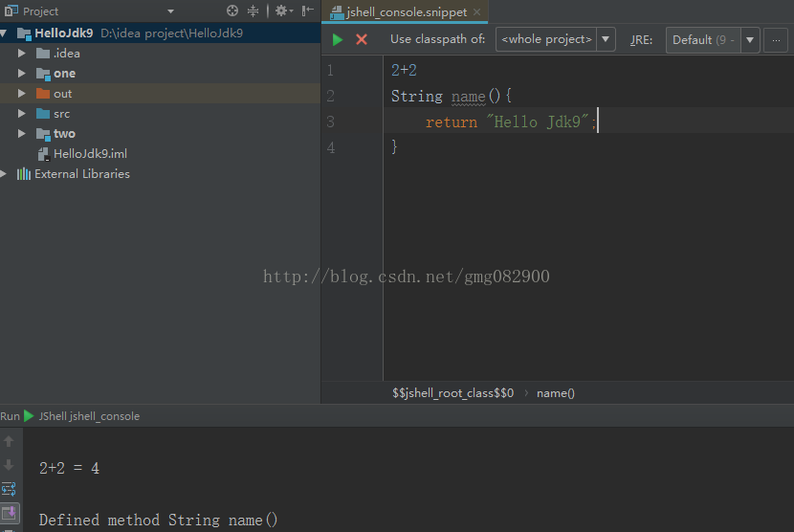This screenshot has height=532, width=794.
Task: Click the up arrow in Run panel
Action: [x=9, y=441]
